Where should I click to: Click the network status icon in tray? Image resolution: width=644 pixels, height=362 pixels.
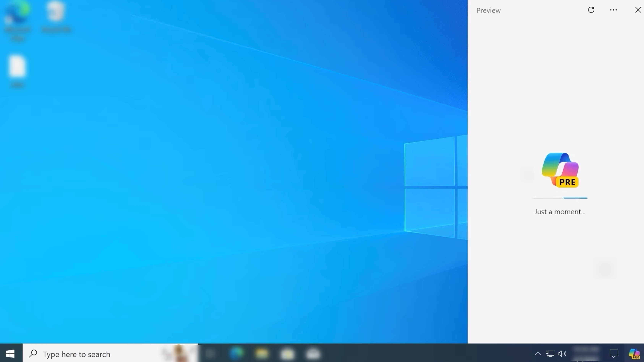(550, 354)
